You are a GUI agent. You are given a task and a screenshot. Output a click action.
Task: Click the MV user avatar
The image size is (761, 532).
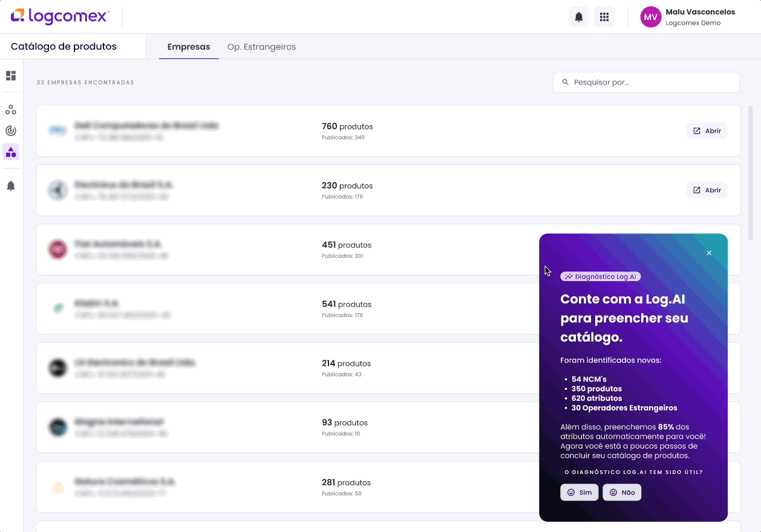(651, 17)
